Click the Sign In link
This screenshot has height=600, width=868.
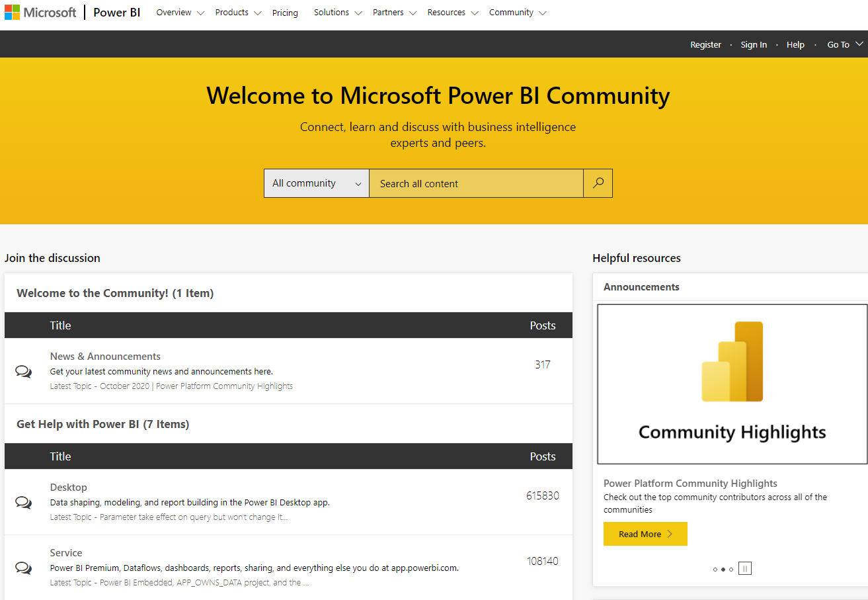(x=754, y=44)
